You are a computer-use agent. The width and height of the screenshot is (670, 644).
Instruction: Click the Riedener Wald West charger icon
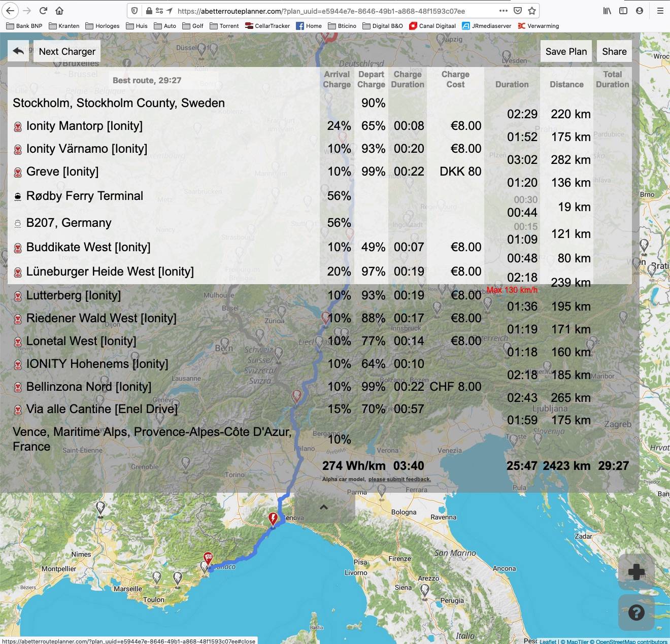pyautogui.click(x=18, y=319)
